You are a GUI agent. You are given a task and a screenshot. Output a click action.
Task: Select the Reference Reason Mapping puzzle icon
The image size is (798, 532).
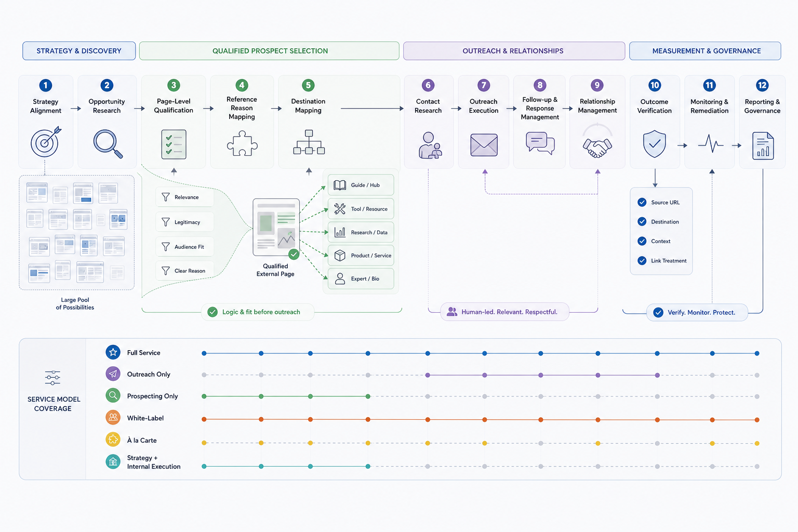242,143
